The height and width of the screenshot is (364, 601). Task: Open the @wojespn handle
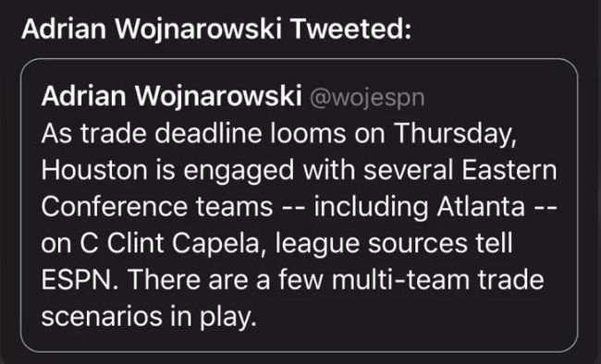coord(367,98)
